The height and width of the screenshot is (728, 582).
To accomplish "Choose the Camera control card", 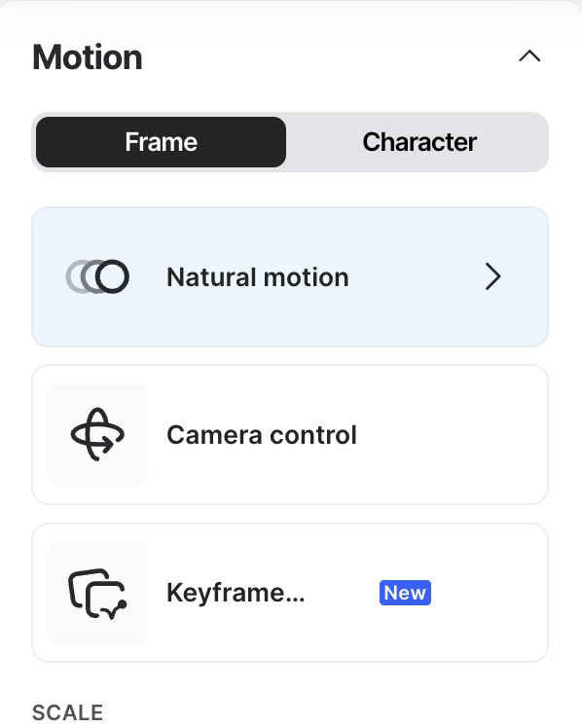I will click(x=290, y=435).
